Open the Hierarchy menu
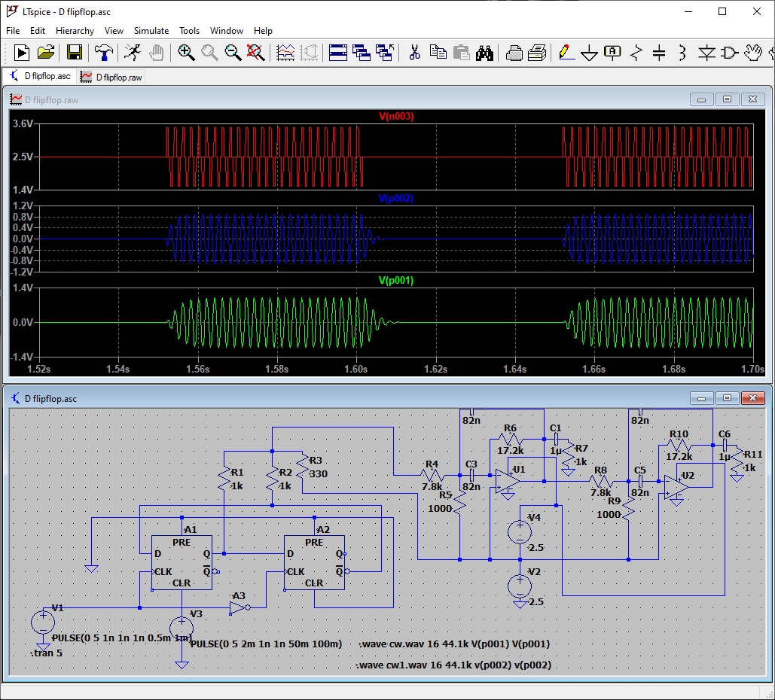This screenshot has width=775, height=700. tap(75, 31)
